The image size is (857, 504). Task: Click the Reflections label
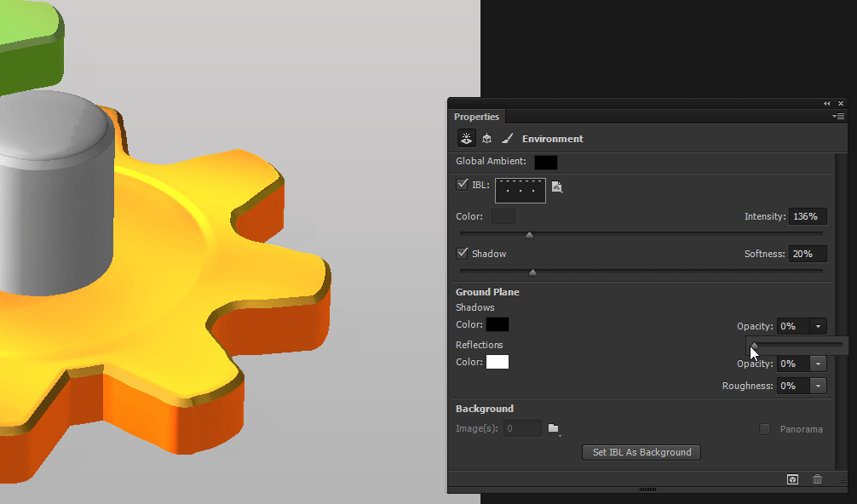pyautogui.click(x=480, y=345)
